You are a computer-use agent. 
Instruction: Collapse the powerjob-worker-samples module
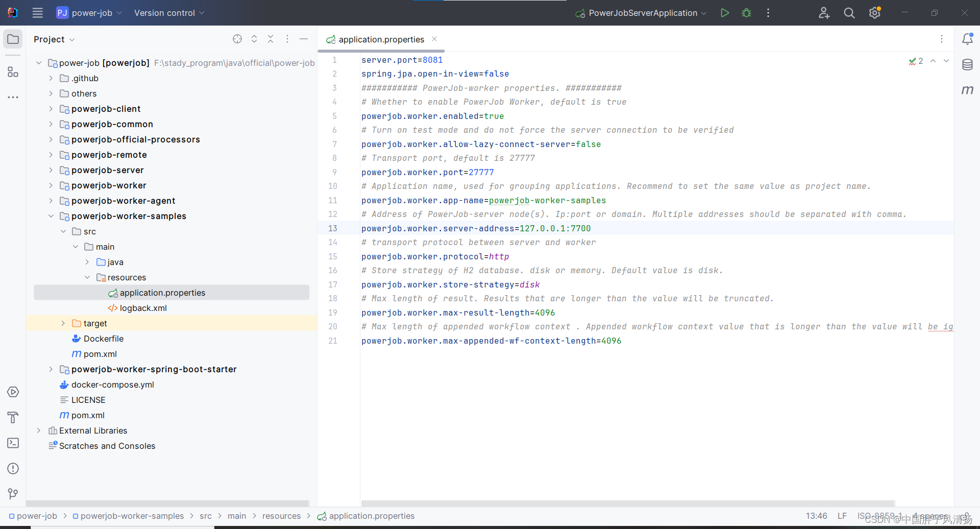coord(51,216)
